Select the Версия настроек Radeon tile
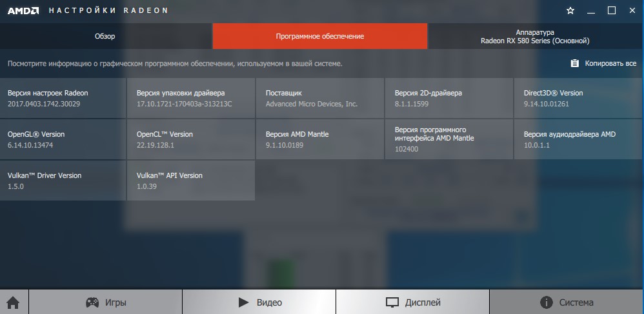The height and width of the screenshot is (314, 644). (63, 98)
